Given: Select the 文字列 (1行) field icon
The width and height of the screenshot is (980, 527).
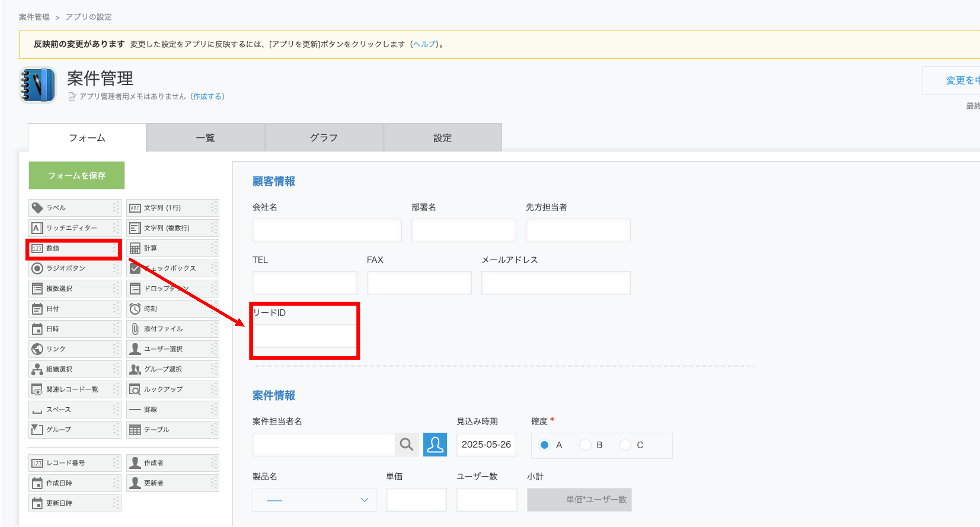Looking at the screenshot, I should pyautogui.click(x=135, y=208).
